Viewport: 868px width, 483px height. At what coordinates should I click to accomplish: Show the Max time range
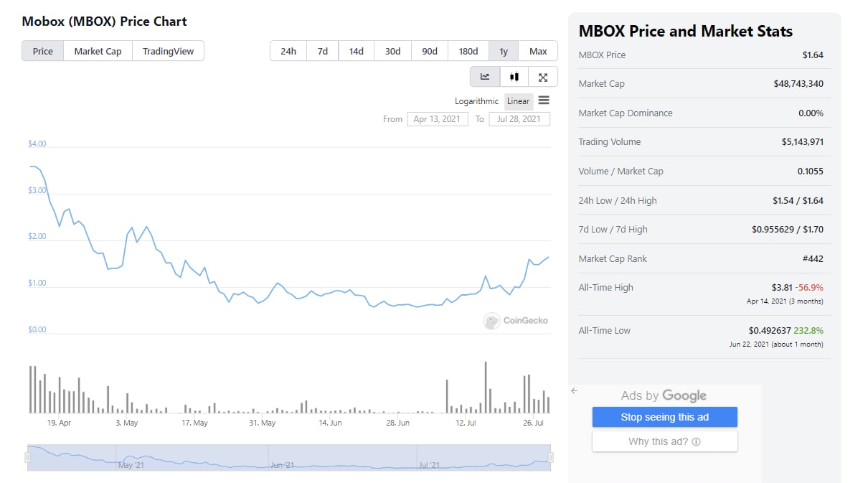tap(538, 51)
